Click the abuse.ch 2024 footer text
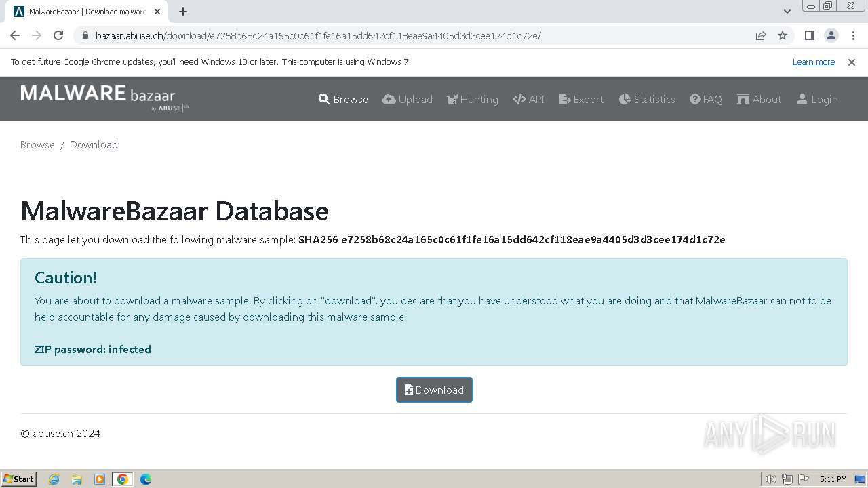Screen dimensions: 868x488 (60, 434)
